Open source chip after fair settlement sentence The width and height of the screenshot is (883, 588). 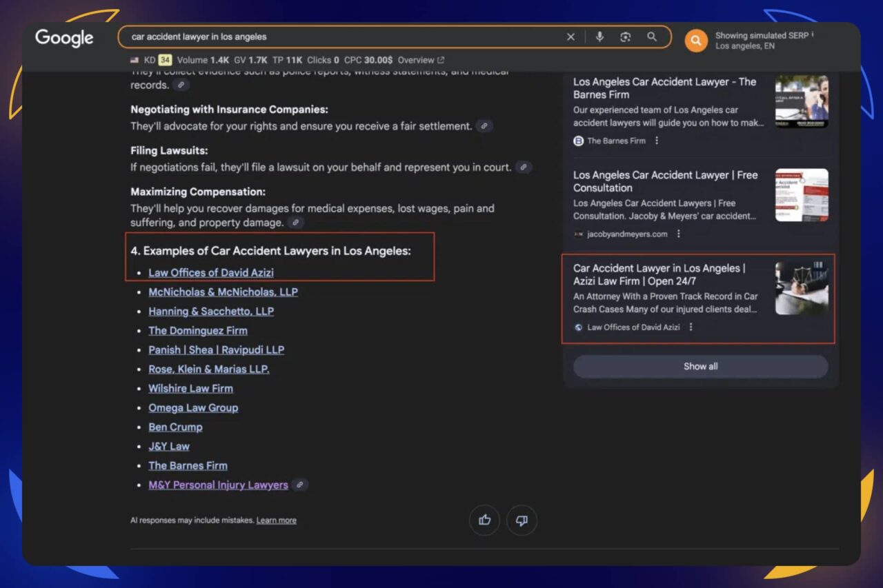pyautogui.click(x=484, y=126)
